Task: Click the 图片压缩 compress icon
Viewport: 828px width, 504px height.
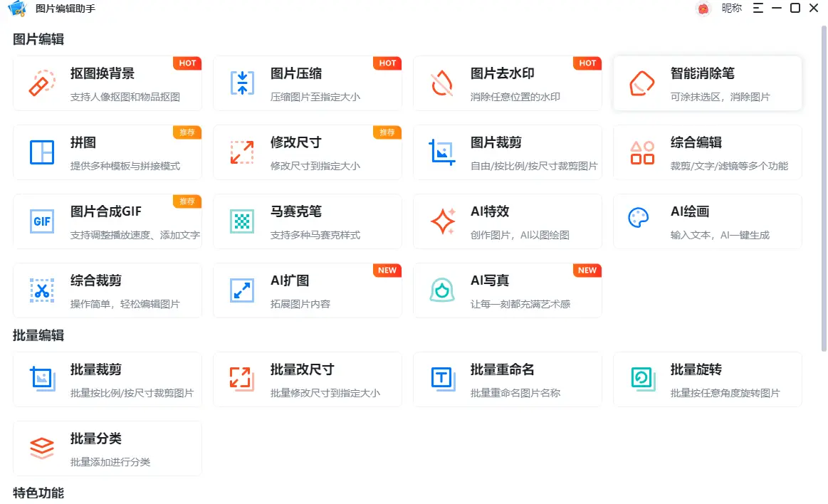Action: coord(242,83)
